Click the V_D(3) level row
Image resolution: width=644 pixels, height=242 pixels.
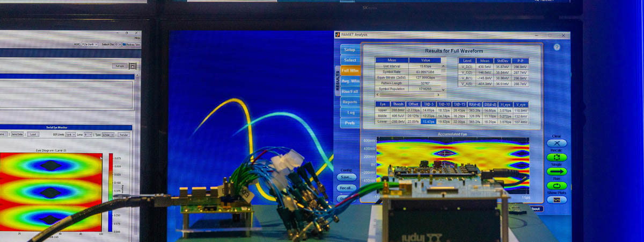(493, 67)
